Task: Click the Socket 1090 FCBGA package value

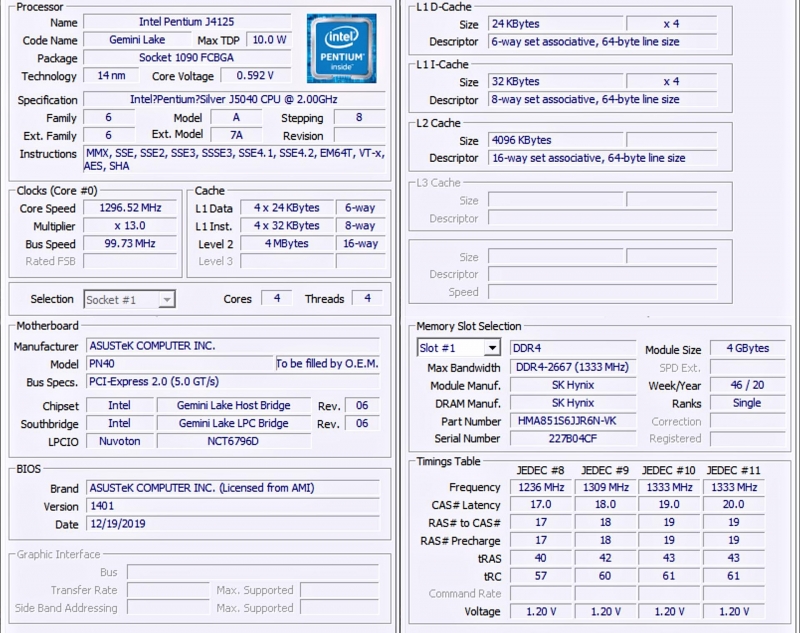Action: (187, 58)
